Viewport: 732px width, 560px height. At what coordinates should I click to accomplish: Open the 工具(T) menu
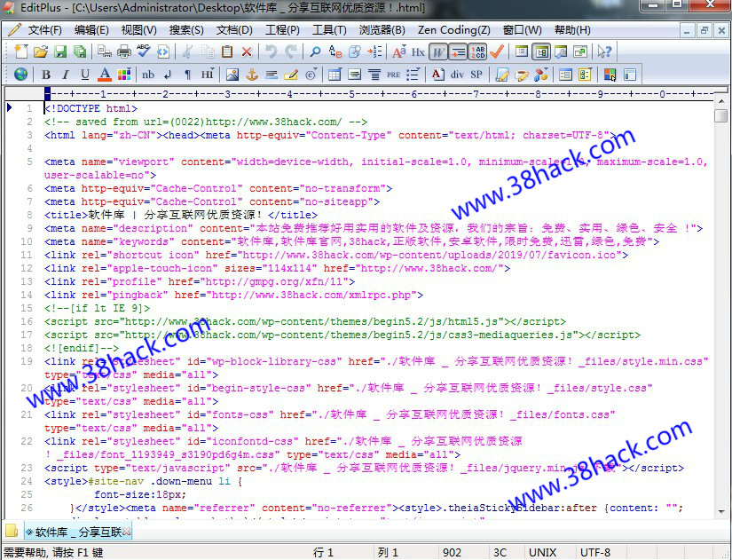point(329,30)
